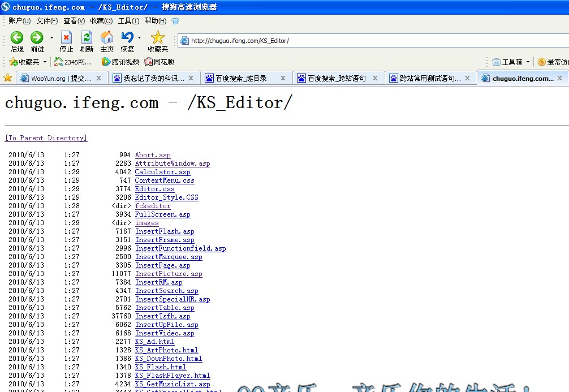Open the 收藏夹 bookmarks bar folder
Screen dimensions: 569x392
[28, 62]
